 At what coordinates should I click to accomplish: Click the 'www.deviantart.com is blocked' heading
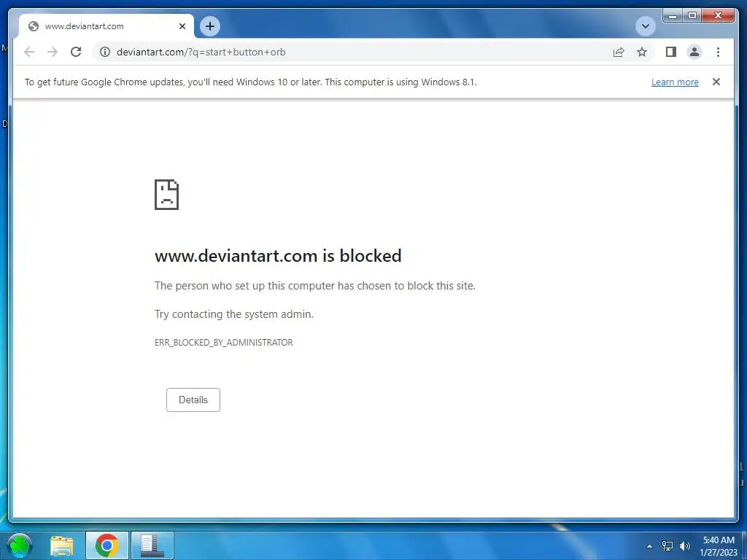pos(278,256)
